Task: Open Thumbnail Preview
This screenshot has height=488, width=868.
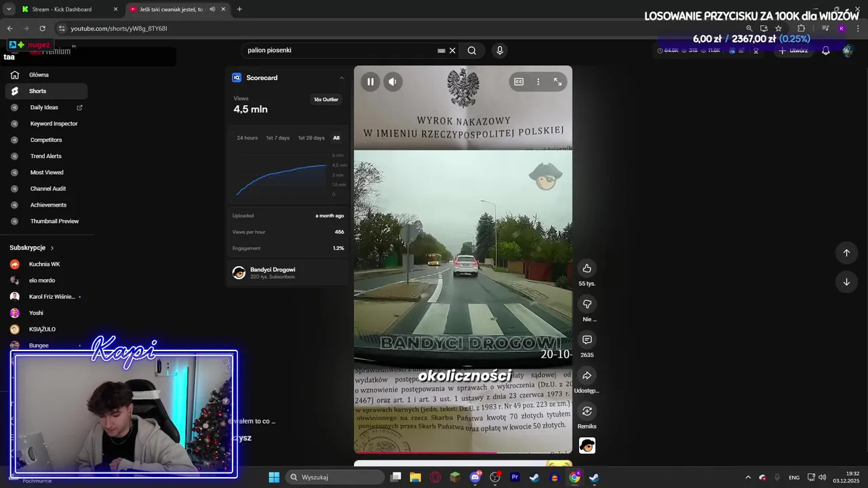Action: (x=46, y=221)
